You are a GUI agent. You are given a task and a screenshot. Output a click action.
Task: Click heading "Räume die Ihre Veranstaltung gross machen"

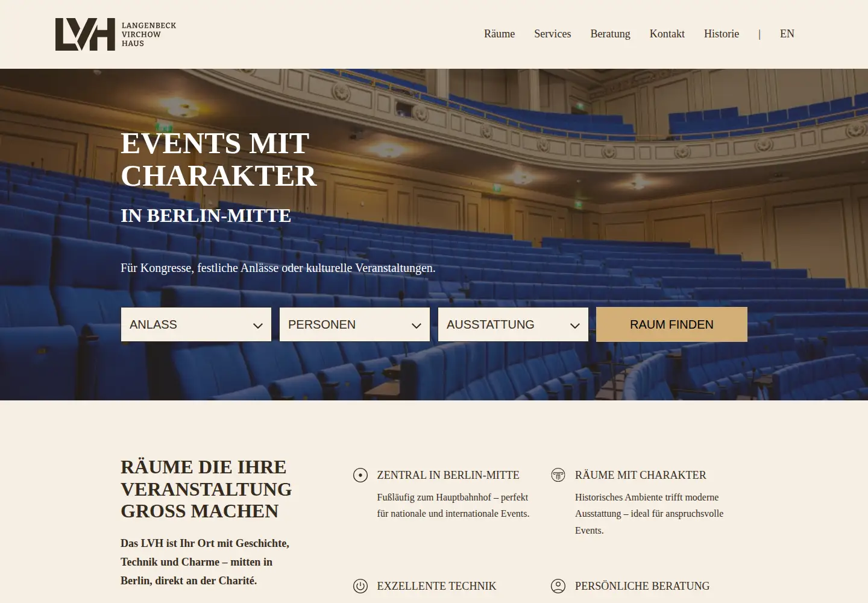click(x=206, y=489)
